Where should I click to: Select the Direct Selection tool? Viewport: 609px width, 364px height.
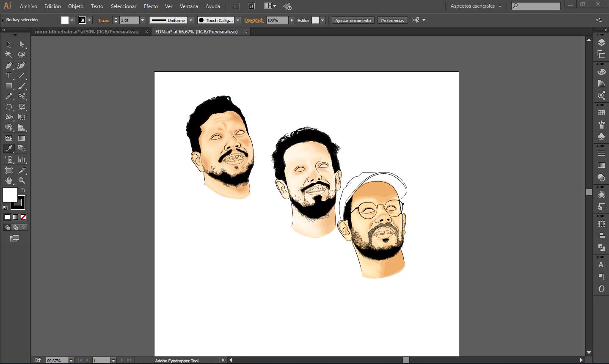[22, 44]
